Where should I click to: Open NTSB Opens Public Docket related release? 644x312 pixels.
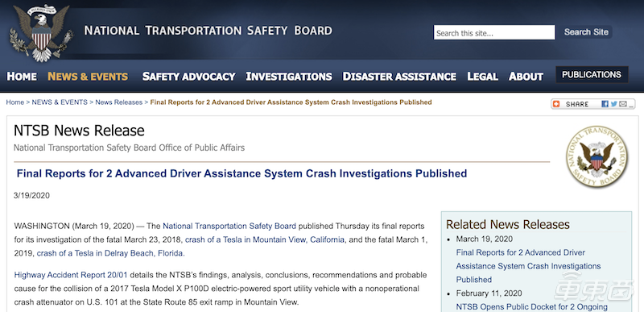tap(531, 306)
